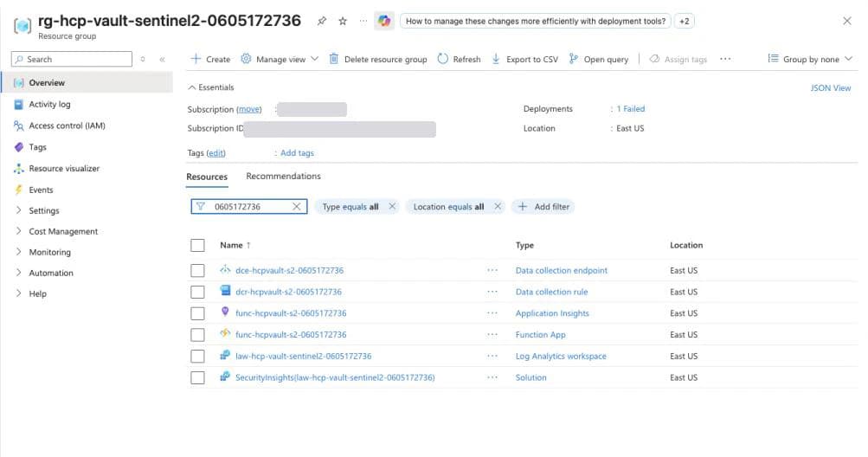The height and width of the screenshot is (457, 868).
Task: Go to Access control (IAM)
Action: (67, 126)
